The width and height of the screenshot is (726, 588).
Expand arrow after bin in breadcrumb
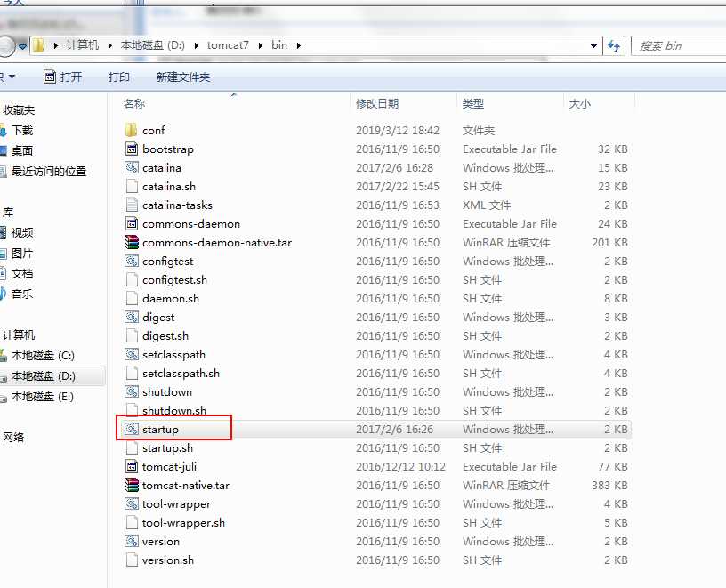click(x=299, y=45)
